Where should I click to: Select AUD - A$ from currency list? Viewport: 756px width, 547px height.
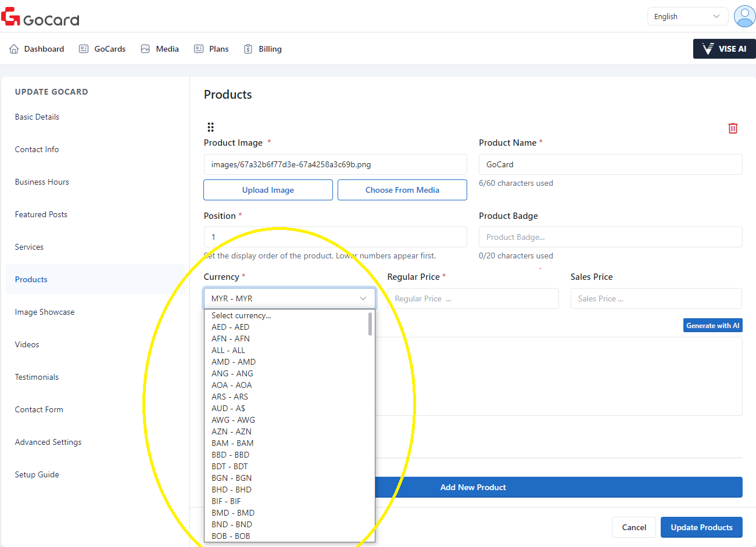[228, 408]
